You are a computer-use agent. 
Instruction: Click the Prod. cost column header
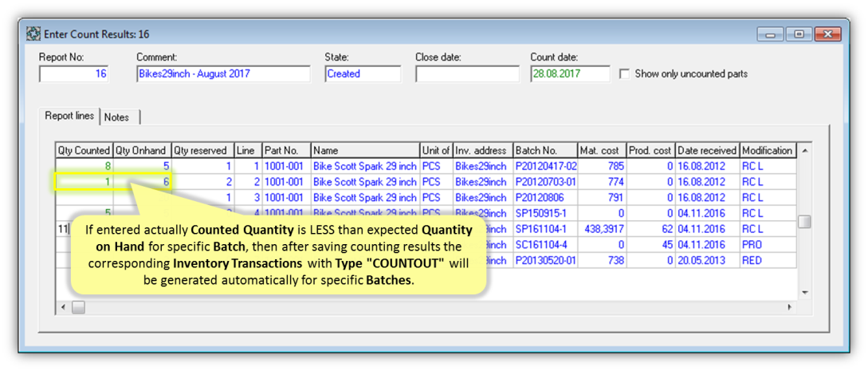[650, 150]
